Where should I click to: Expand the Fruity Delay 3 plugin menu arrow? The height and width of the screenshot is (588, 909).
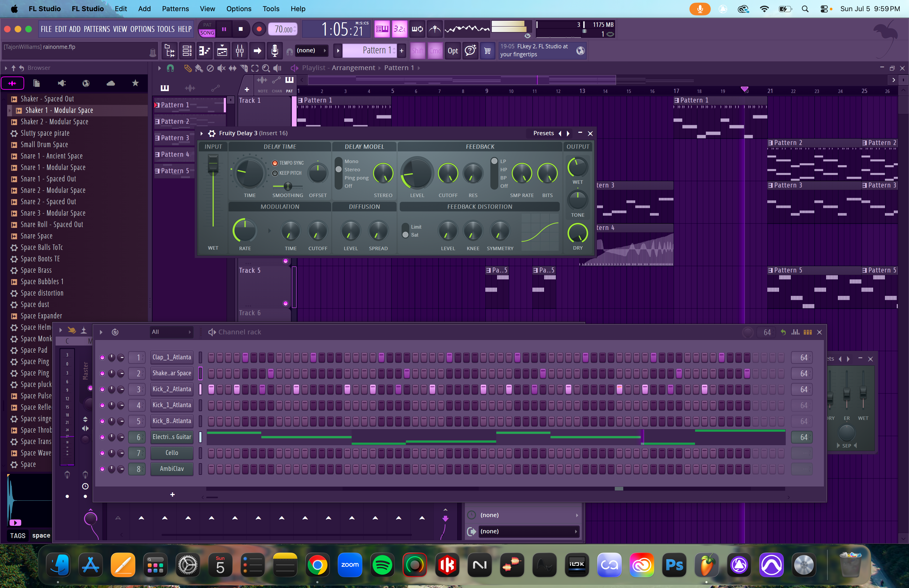[x=202, y=133]
